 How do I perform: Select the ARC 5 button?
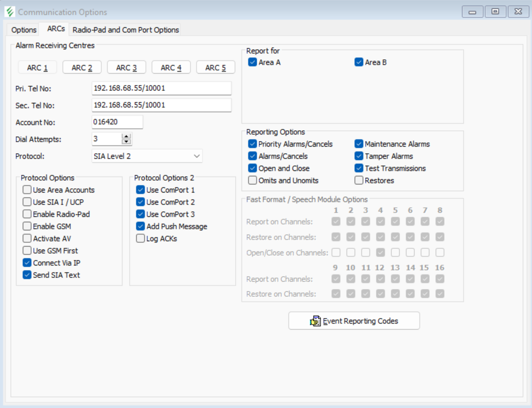pos(215,68)
